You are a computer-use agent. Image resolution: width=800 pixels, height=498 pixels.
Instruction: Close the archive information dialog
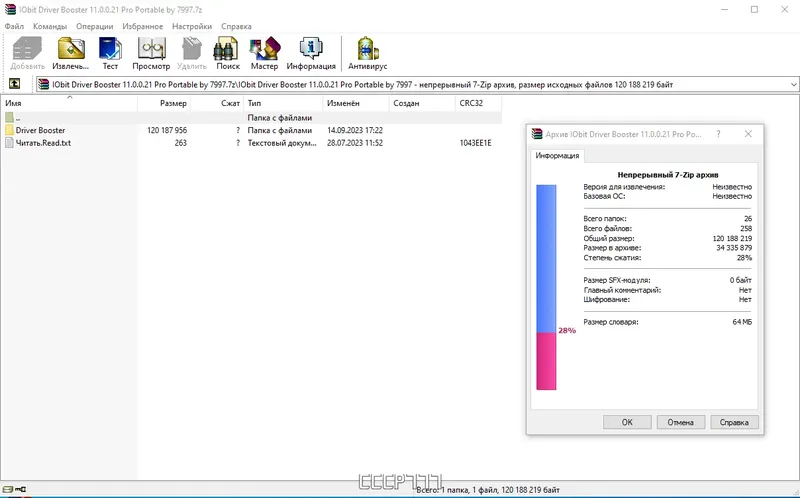748,134
